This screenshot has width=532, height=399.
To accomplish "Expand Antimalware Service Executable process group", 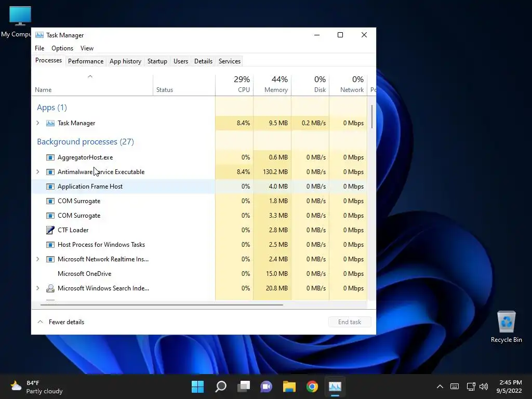I will tap(38, 172).
